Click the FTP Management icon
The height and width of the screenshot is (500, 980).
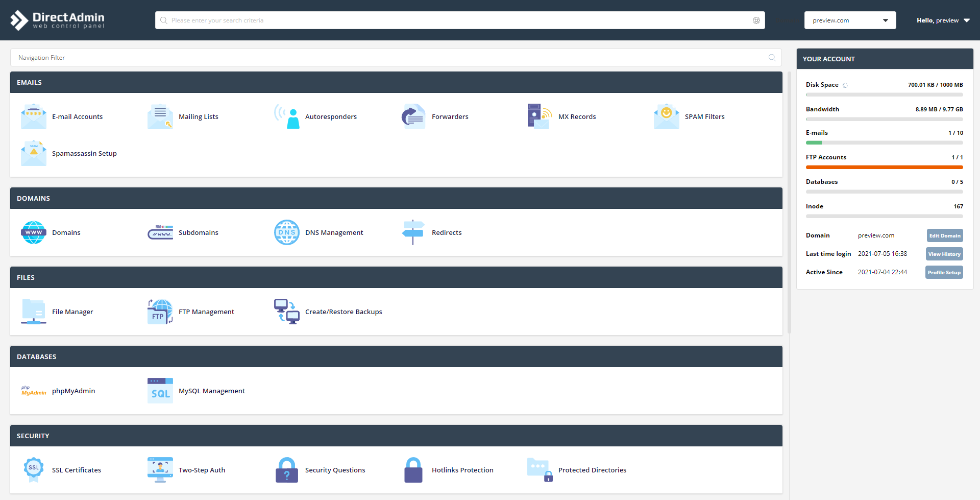(160, 312)
